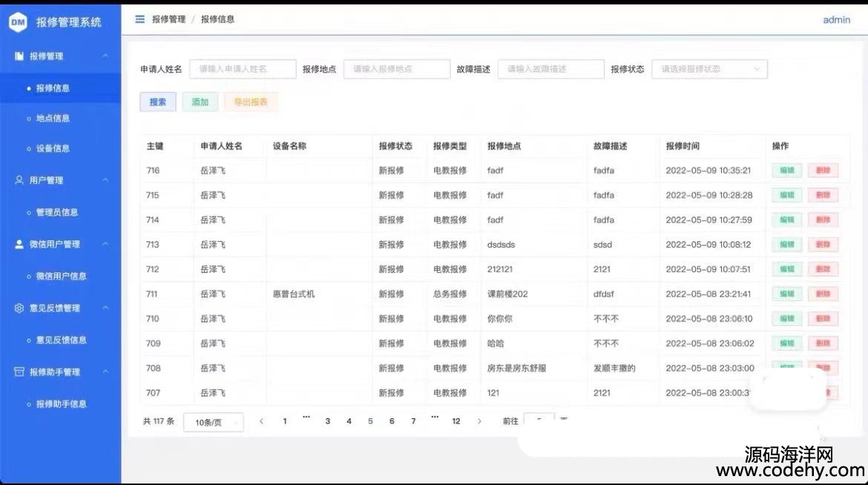Toggle the hamburger sidebar collapse icon

coord(140,19)
